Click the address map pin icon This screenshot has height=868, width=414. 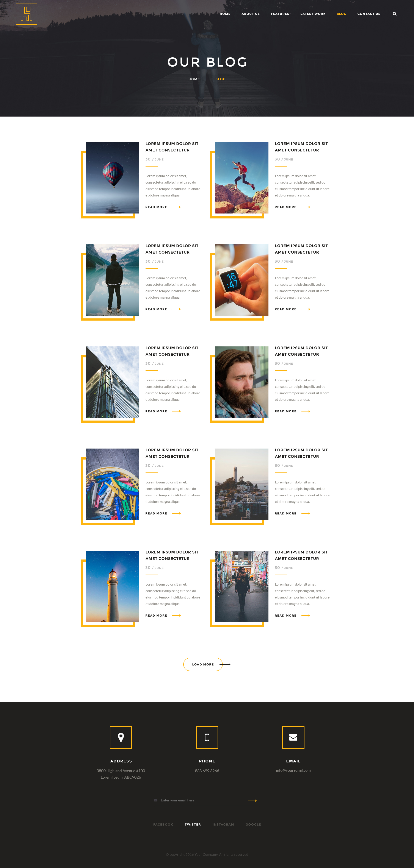[121, 737]
